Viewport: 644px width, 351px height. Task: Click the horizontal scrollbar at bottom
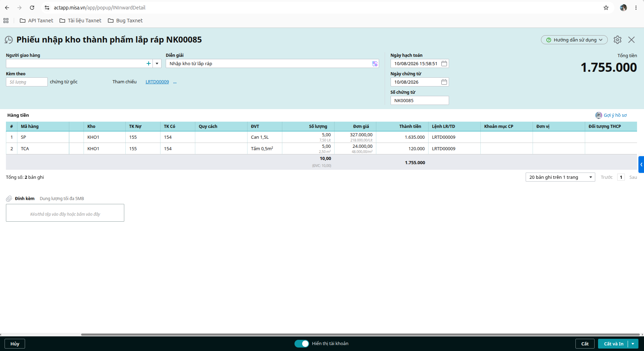coord(360,335)
